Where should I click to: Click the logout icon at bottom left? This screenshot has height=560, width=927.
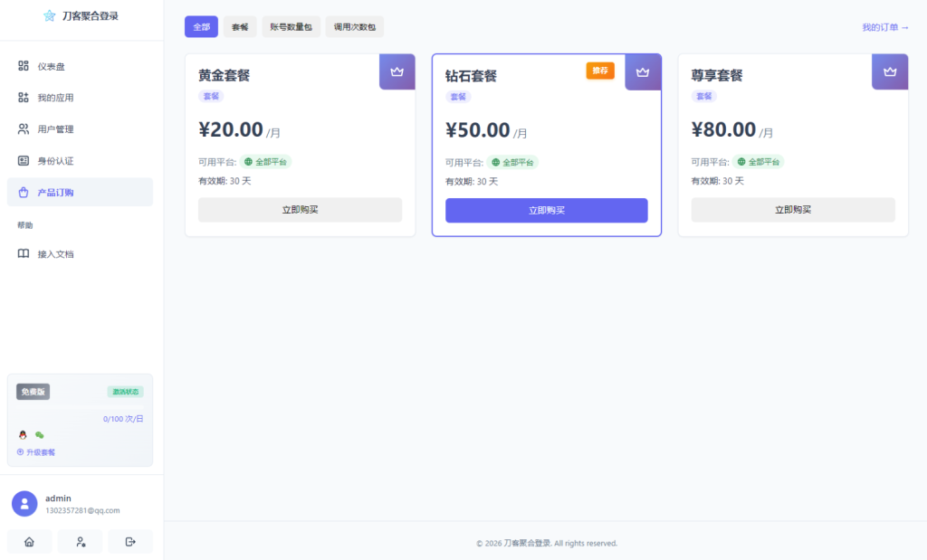(x=129, y=541)
